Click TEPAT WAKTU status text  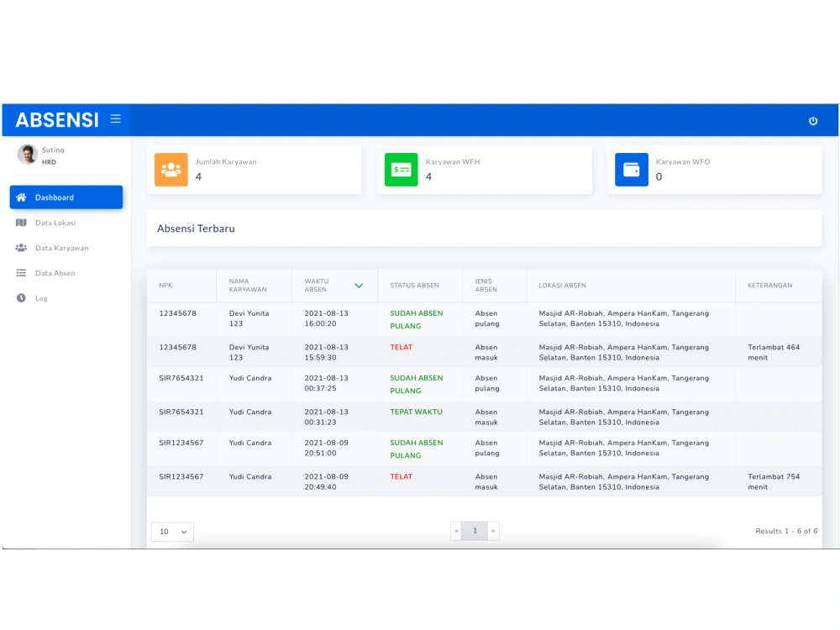(417, 412)
